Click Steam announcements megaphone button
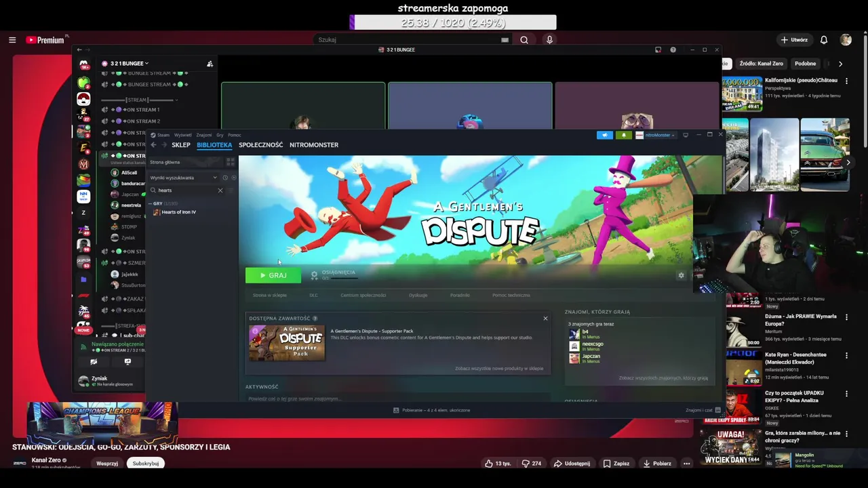 point(605,135)
